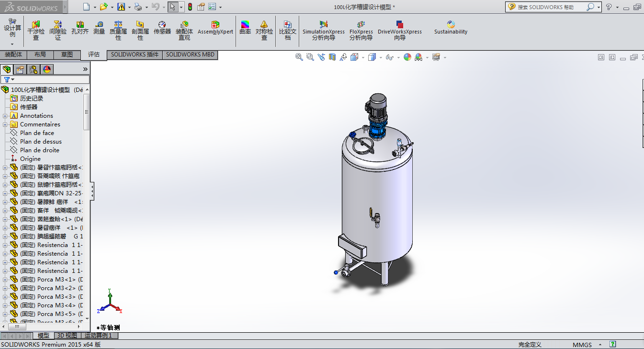Image resolution: width=644 pixels, height=349 pixels.
Task: Switch to the 装配体 ribbon tab
Action: [x=13, y=55]
